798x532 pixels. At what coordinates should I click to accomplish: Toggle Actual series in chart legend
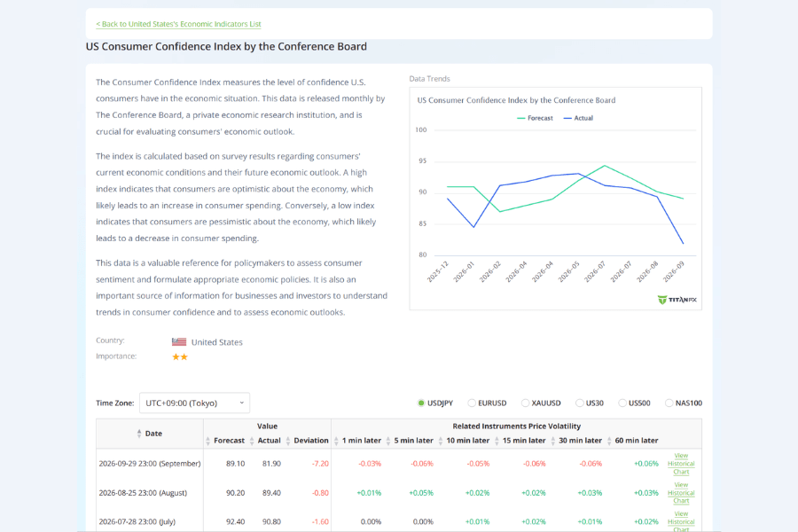pyautogui.click(x=578, y=118)
